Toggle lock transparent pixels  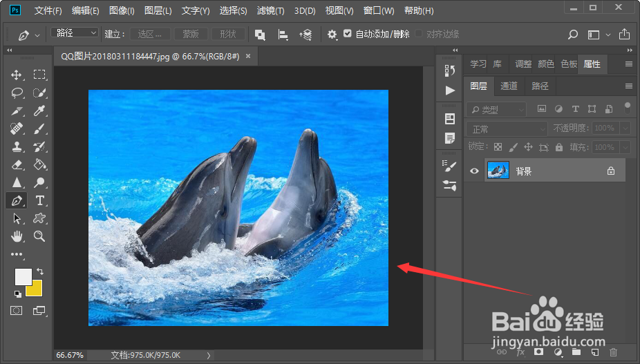point(498,147)
